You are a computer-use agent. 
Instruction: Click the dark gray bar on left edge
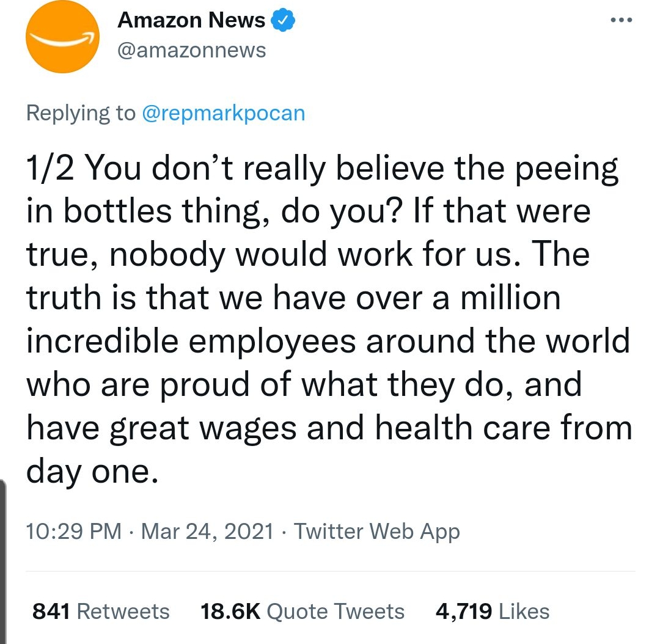pyautogui.click(x=3, y=562)
